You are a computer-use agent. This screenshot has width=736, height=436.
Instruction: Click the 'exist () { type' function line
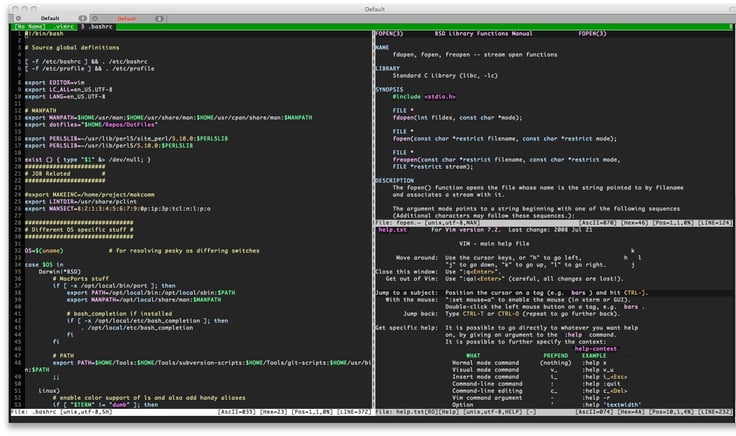click(x=88, y=160)
